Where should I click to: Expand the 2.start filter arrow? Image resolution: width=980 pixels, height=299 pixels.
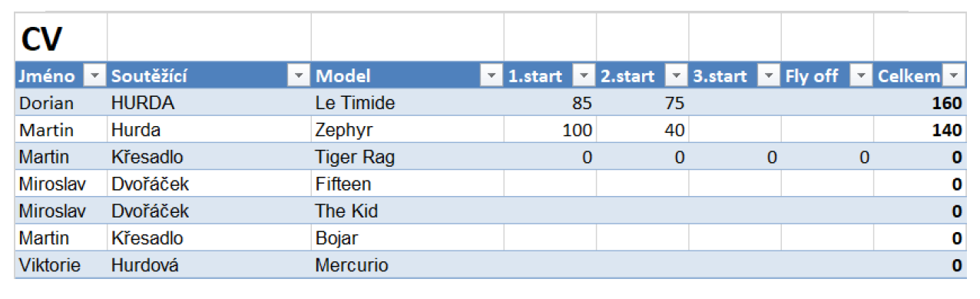click(676, 76)
